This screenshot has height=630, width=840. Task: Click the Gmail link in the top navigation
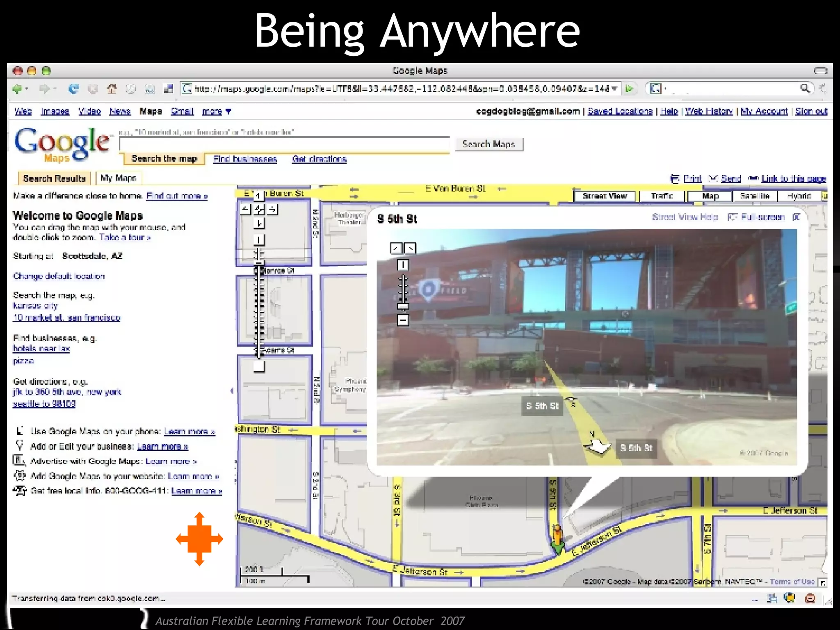182,111
